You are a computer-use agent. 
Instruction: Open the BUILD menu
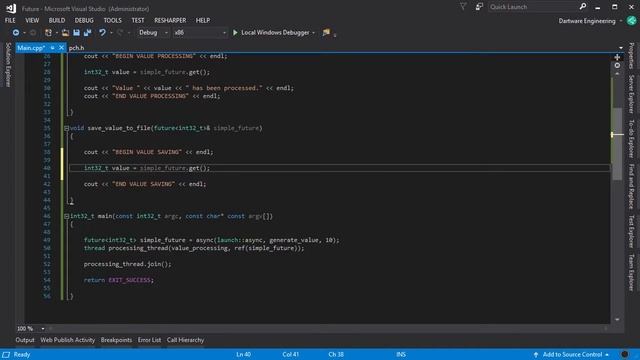[57, 20]
